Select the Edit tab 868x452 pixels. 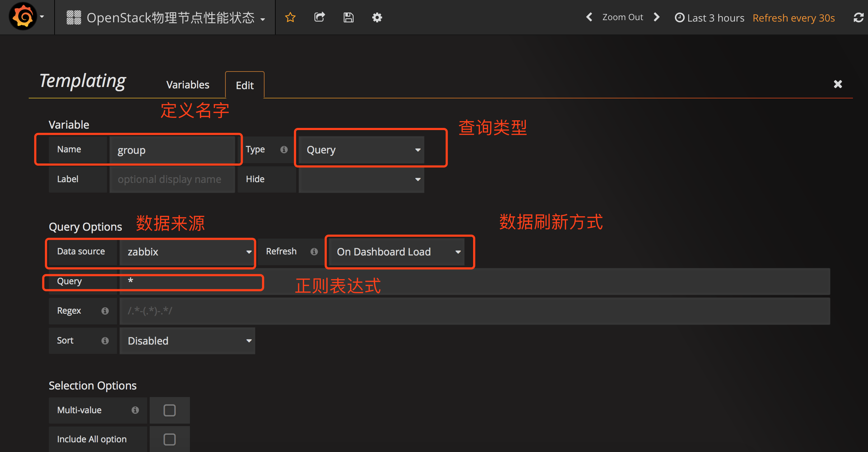point(245,85)
